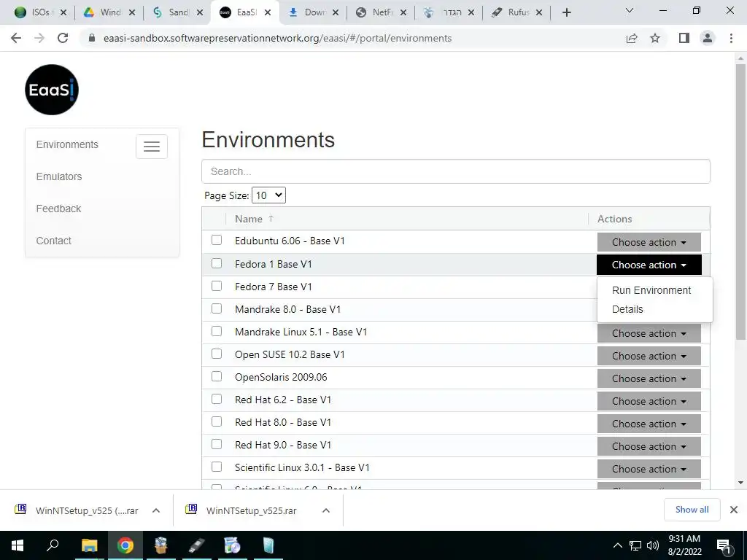
Task: Open Choose action for Red Hat 8.0
Action: 649,424
